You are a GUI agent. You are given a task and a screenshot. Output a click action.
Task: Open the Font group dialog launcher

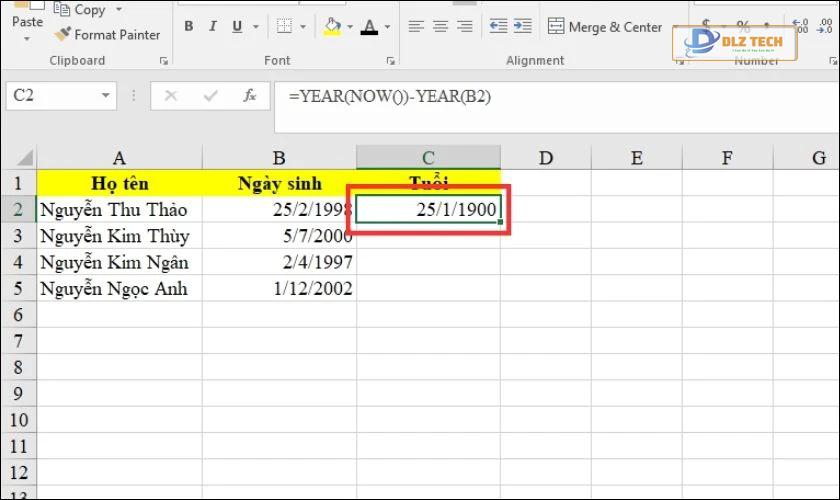[x=391, y=61]
